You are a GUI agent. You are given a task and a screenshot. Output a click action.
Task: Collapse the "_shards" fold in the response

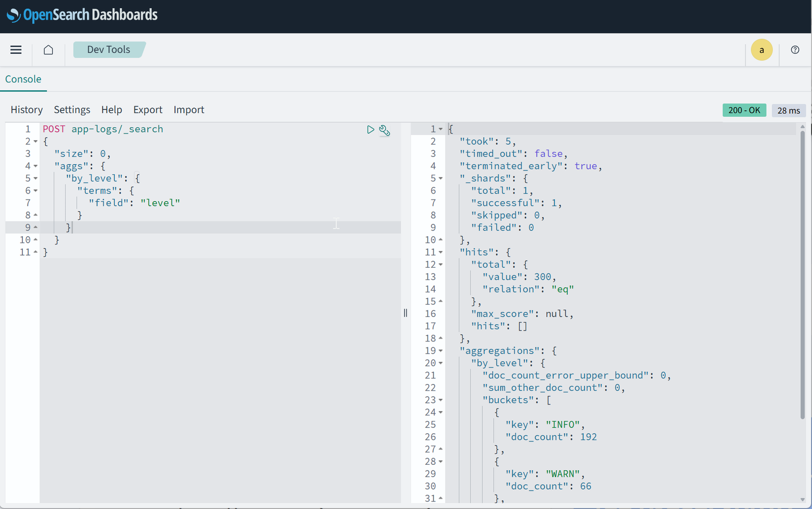click(441, 178)
